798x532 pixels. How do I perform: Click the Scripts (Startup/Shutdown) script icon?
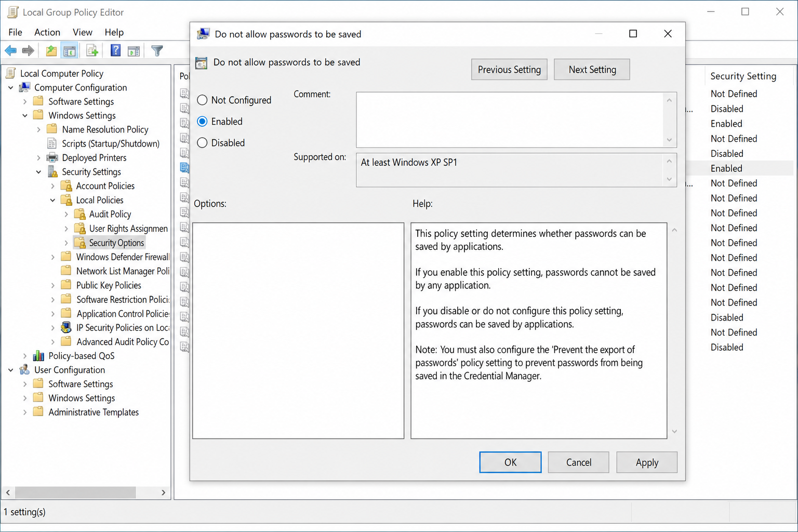point(52,143)
